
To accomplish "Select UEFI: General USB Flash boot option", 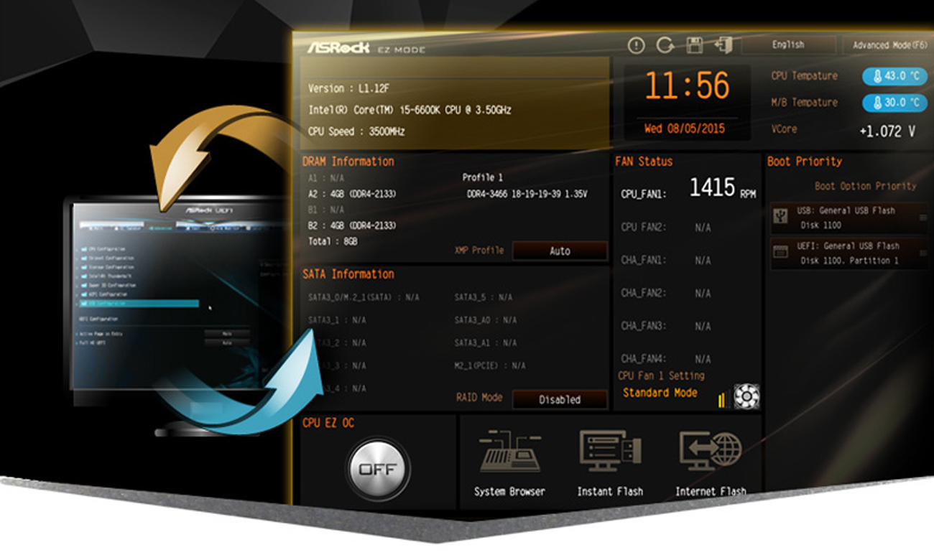I will (848, 253).
